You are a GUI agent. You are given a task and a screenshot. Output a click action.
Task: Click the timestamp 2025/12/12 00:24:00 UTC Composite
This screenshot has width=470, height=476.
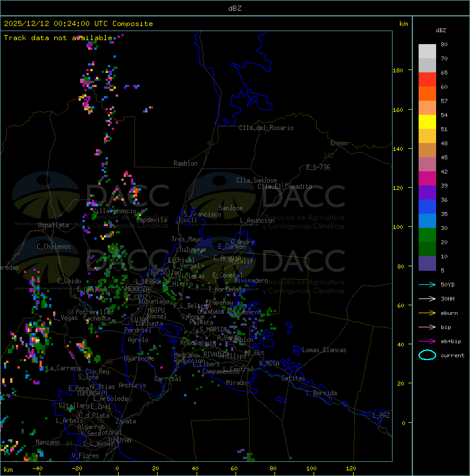pyautogui.click(x=78, y=24)
